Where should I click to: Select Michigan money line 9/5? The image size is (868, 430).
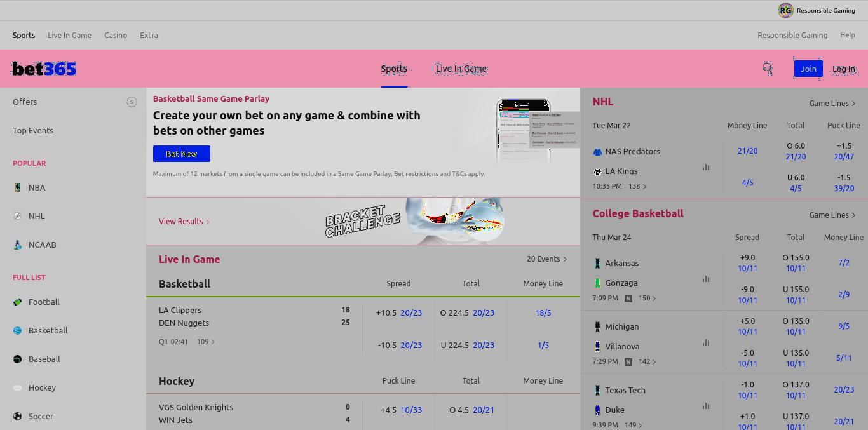tap(844, 326)
